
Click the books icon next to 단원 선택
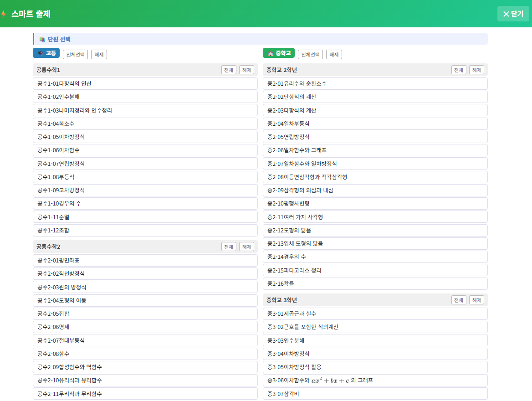[x=42, y=40]
